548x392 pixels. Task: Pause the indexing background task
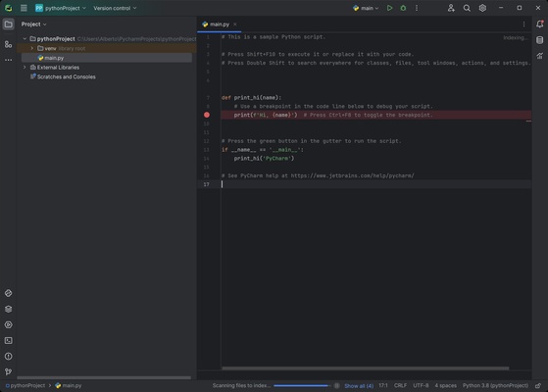(x=336, y=386)
